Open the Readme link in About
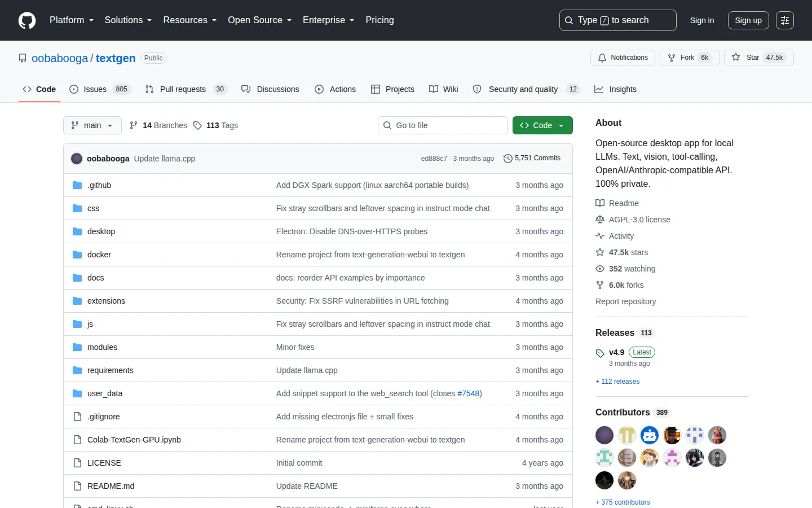 (x=617, y=203)
